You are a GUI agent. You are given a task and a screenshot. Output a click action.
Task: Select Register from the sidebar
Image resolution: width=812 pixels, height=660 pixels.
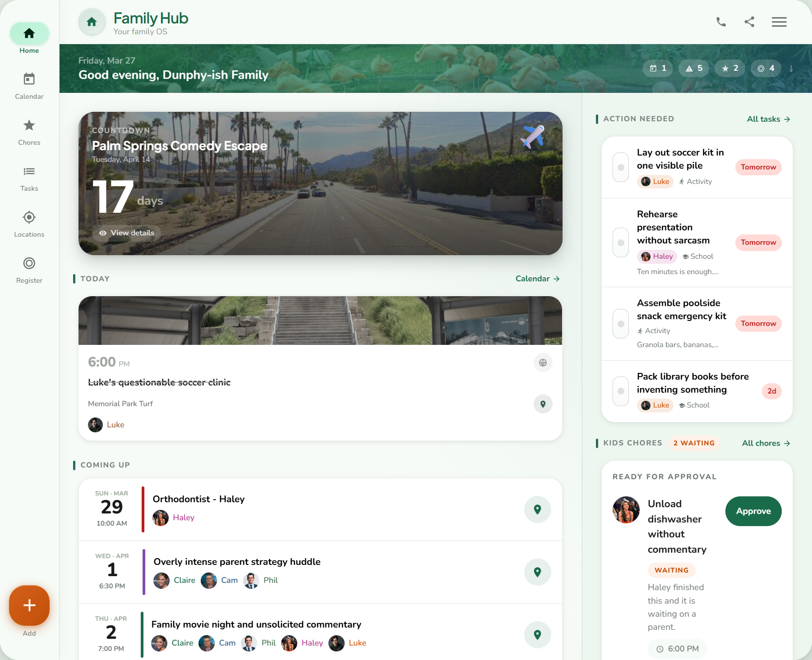tap(29, 269)
